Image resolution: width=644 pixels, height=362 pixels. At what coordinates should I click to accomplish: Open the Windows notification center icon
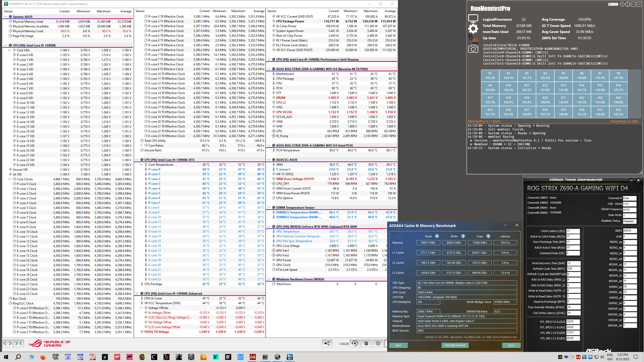636,357
